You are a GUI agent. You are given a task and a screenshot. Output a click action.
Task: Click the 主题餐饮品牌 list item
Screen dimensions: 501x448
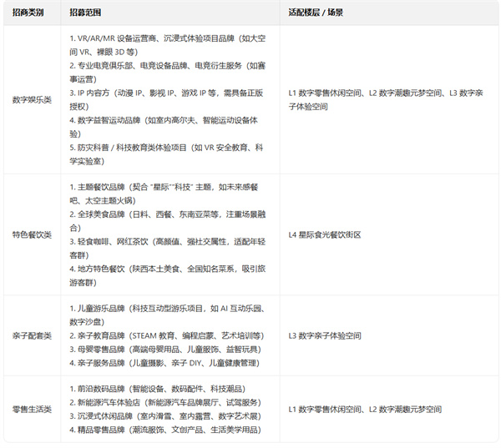point(167,189)
